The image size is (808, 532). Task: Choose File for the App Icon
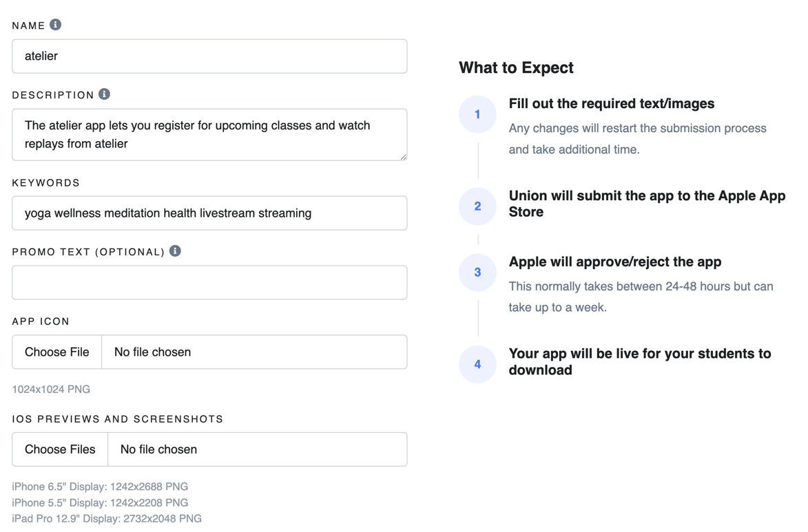(57, 352)
